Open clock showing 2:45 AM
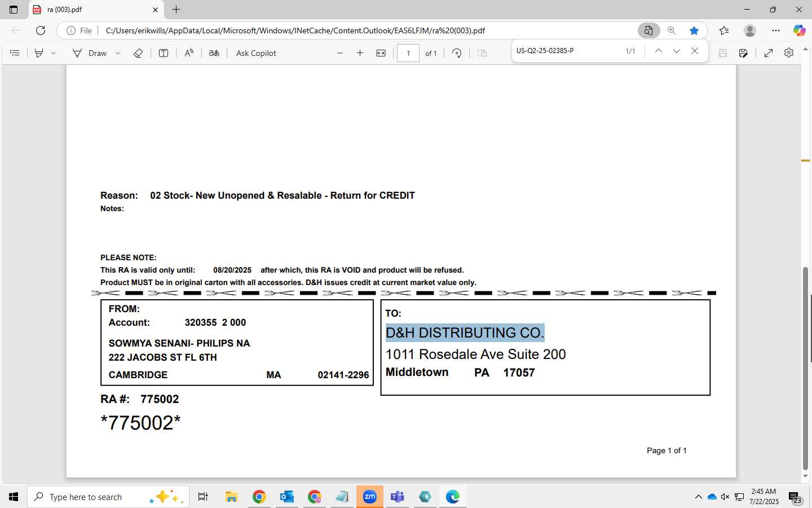 764,497
